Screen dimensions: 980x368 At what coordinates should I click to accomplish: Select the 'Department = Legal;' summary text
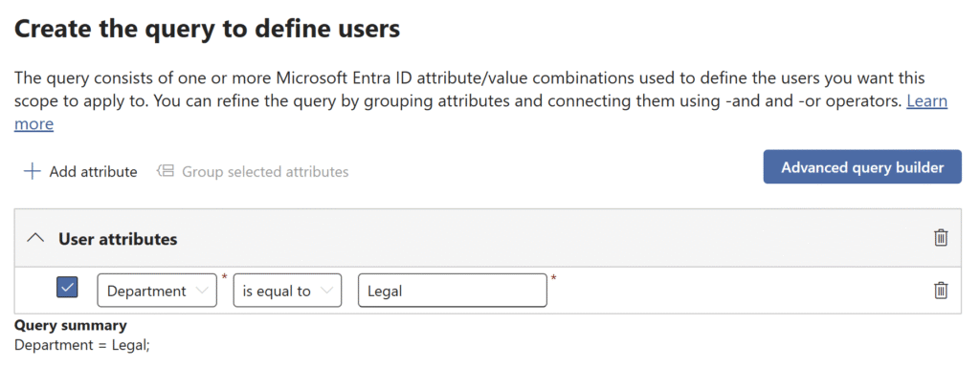pyautogui.click(x=82, y=345)
